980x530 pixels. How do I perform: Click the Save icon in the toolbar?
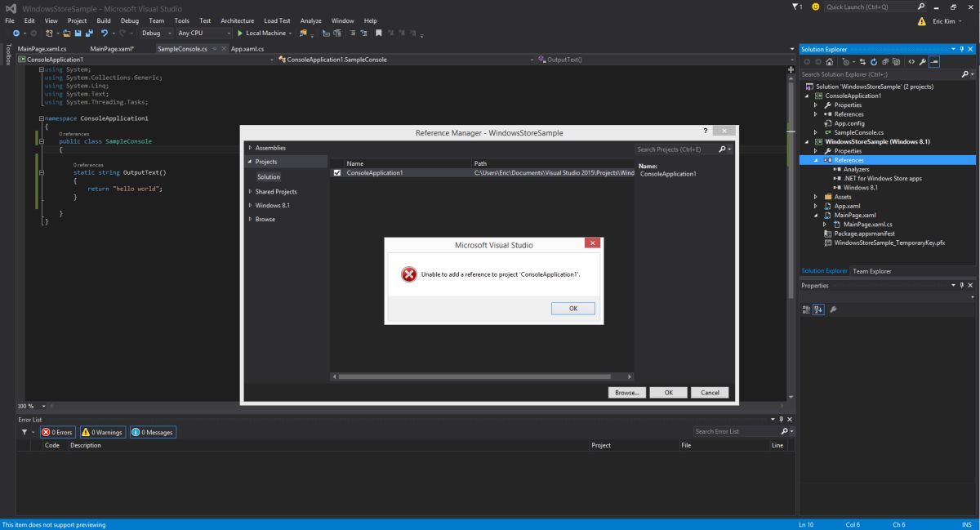(x=78, y=33)
